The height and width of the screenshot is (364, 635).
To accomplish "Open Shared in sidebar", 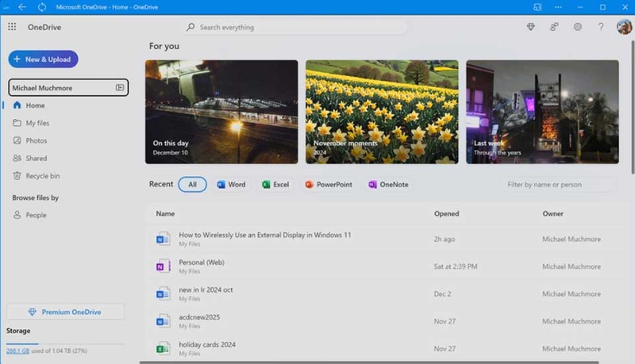I will tap(36, 158).
